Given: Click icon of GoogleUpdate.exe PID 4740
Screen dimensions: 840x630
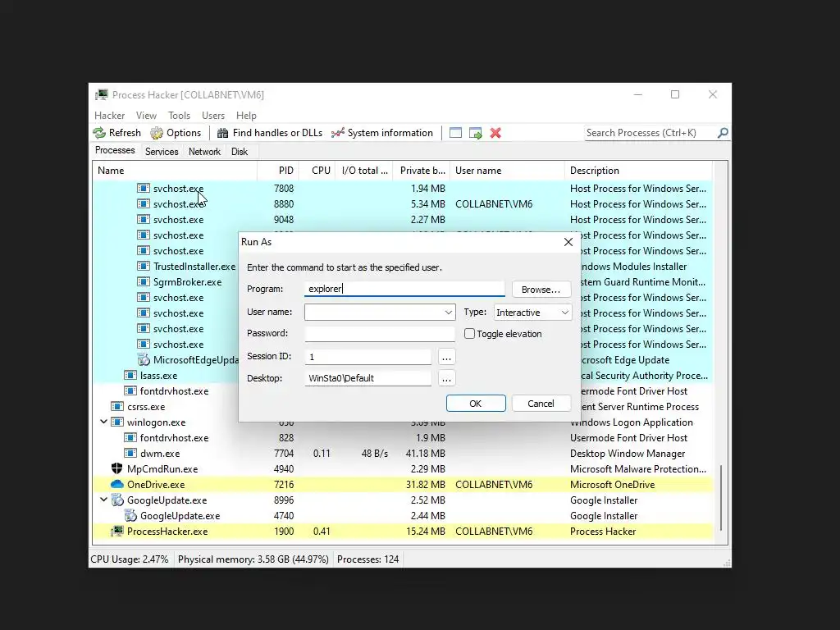Looking at the screenshot, I should coord(130,515).
